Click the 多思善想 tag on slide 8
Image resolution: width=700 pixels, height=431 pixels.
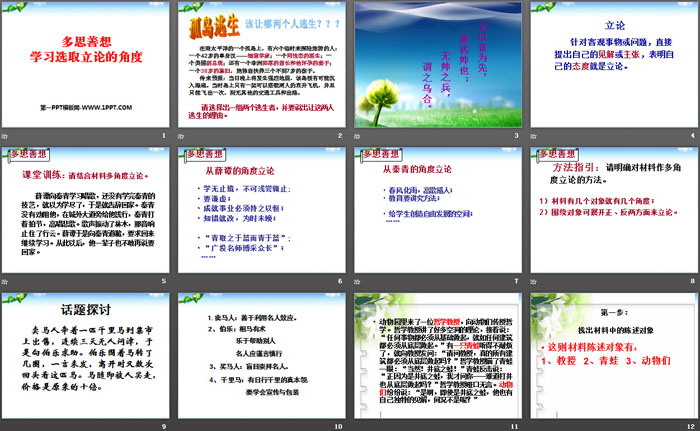[x=558, y=155]
